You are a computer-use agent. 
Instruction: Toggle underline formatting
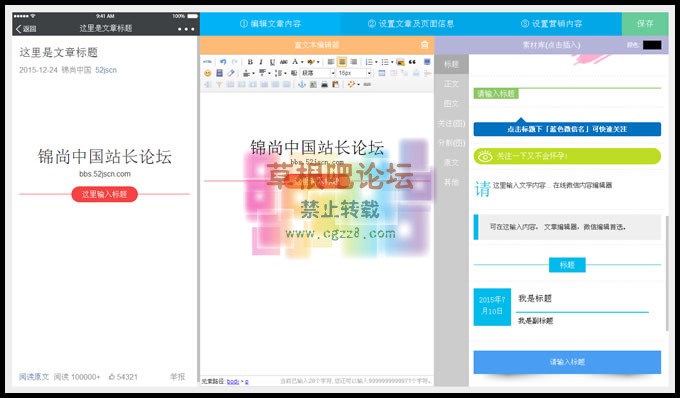click(272, 62)
